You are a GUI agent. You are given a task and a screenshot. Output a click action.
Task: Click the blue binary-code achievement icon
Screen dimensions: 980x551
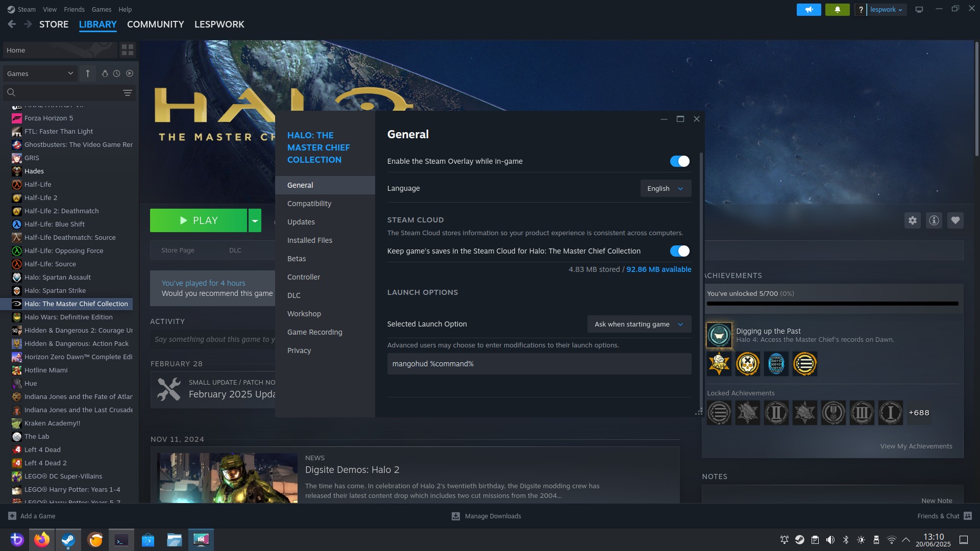[x=776, y=364]
